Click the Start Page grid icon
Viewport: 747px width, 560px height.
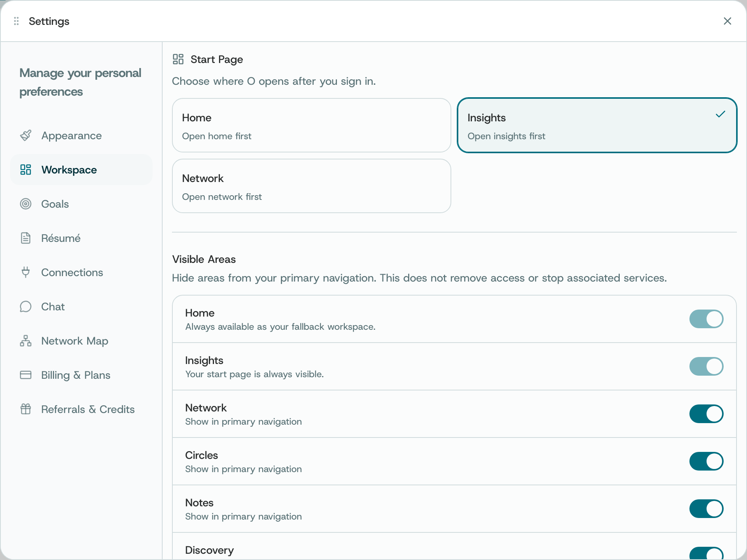[178, 59]
